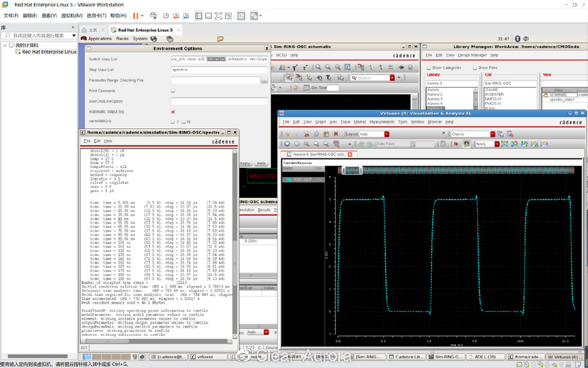This screenshot has height=368, width=588.
Task: Toggle VMware library sidebar layout icon
Action: [199, 16]
